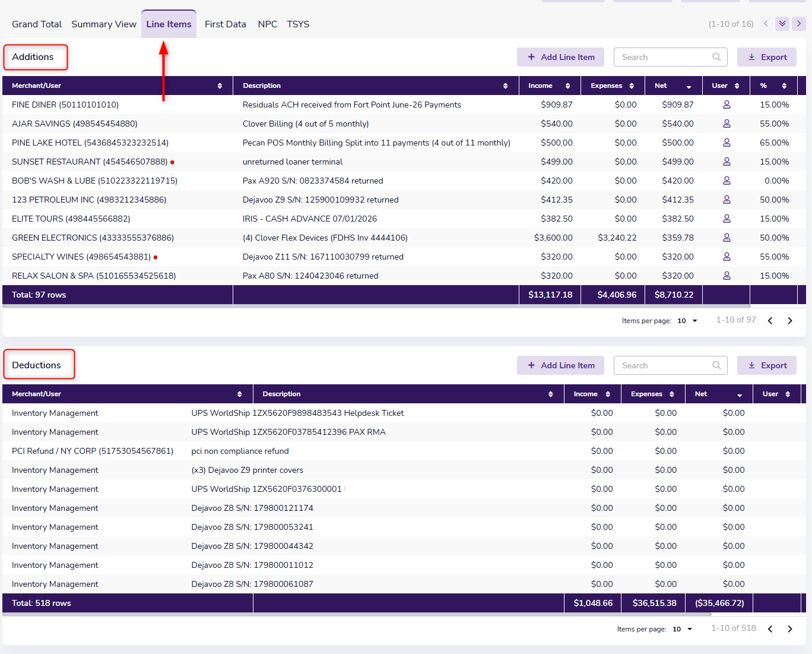812x654 pixels.
Task: Open the TSYS tab
Action: pos(298,24)
